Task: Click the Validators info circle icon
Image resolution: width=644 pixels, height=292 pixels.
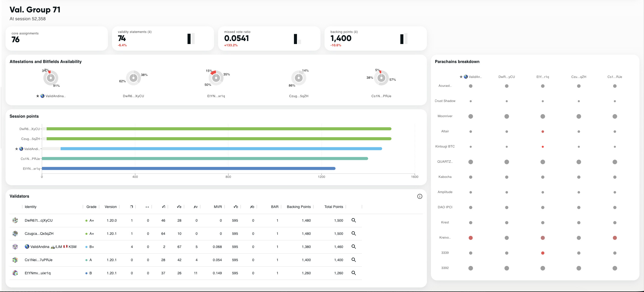Action: [420, 196]
